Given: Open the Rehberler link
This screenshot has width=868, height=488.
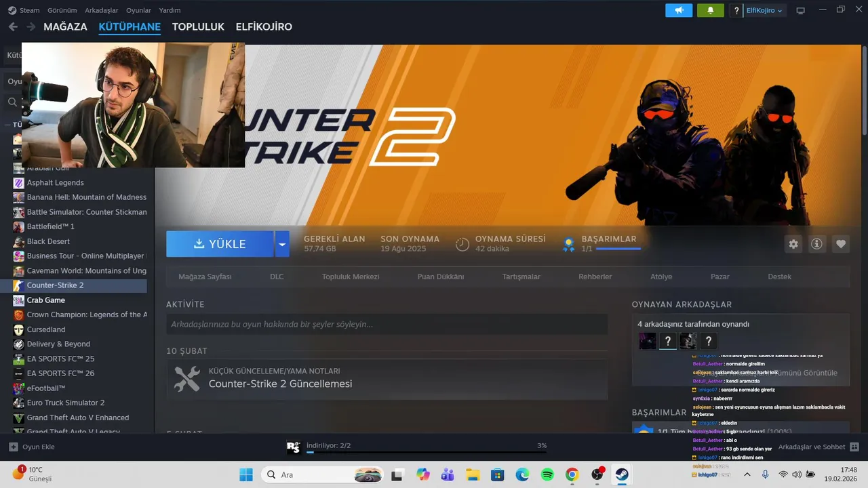Looking at the screenshot, I should [595, 277].
